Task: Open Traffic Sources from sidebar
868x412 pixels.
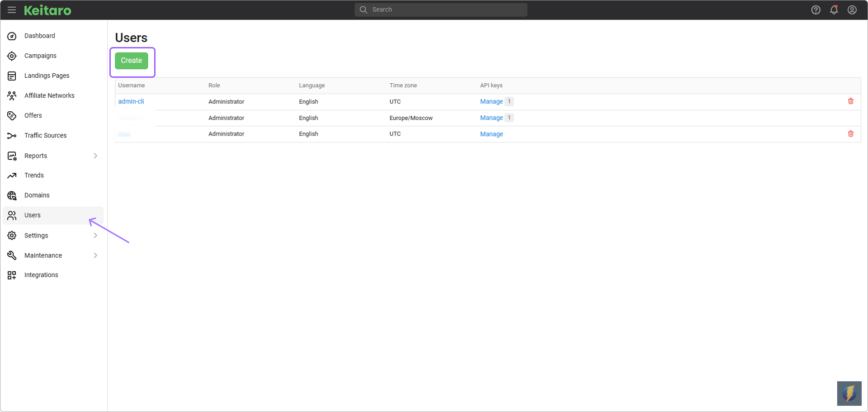Action: [45, 135]
